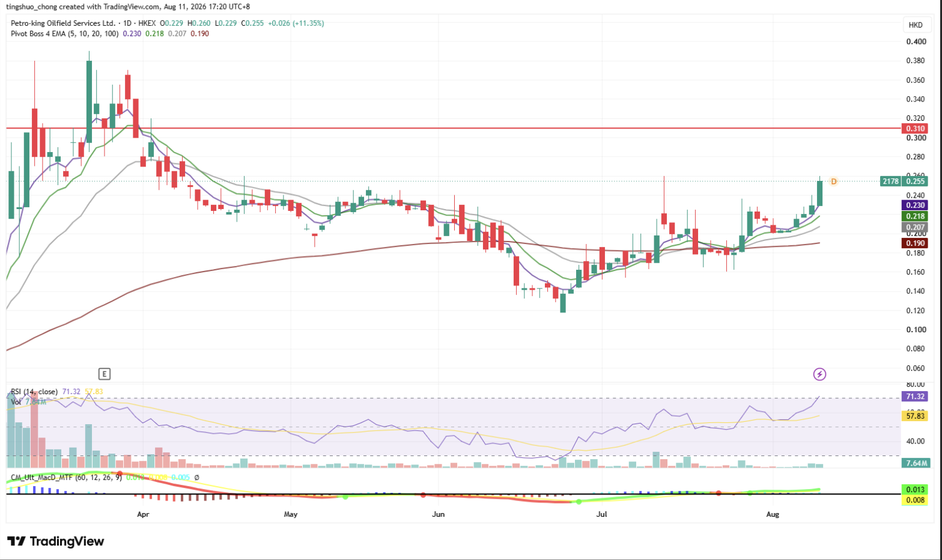Click the 7.64M volume axis label
The image size is (942, 560).
click(x=917, y=463)
